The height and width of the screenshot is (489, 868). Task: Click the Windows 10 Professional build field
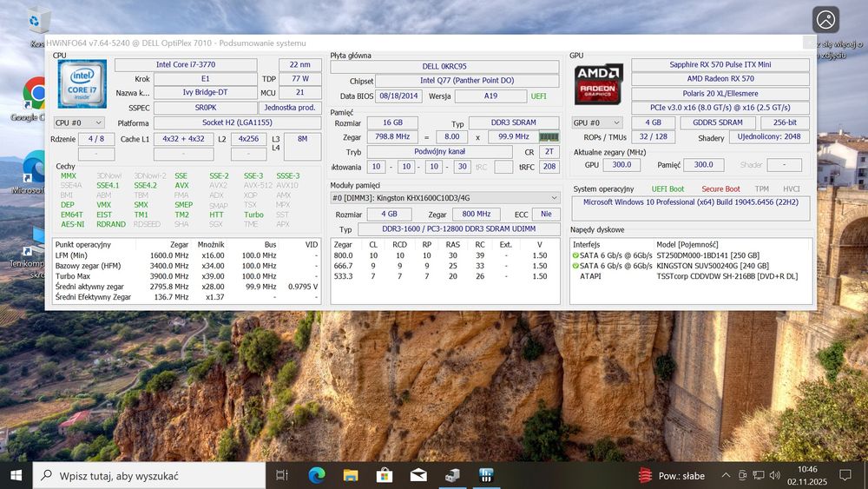coord(691,208)
